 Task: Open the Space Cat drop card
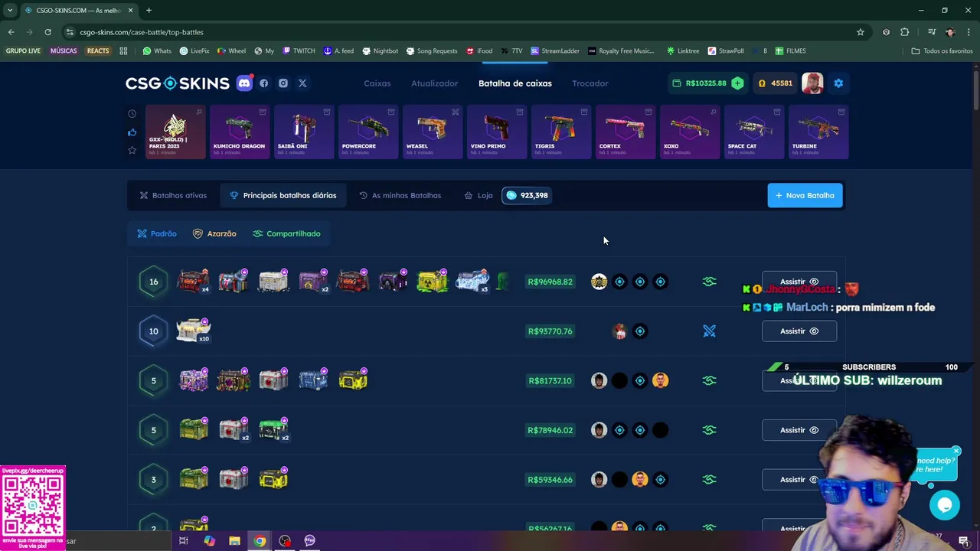pos(753,132)
